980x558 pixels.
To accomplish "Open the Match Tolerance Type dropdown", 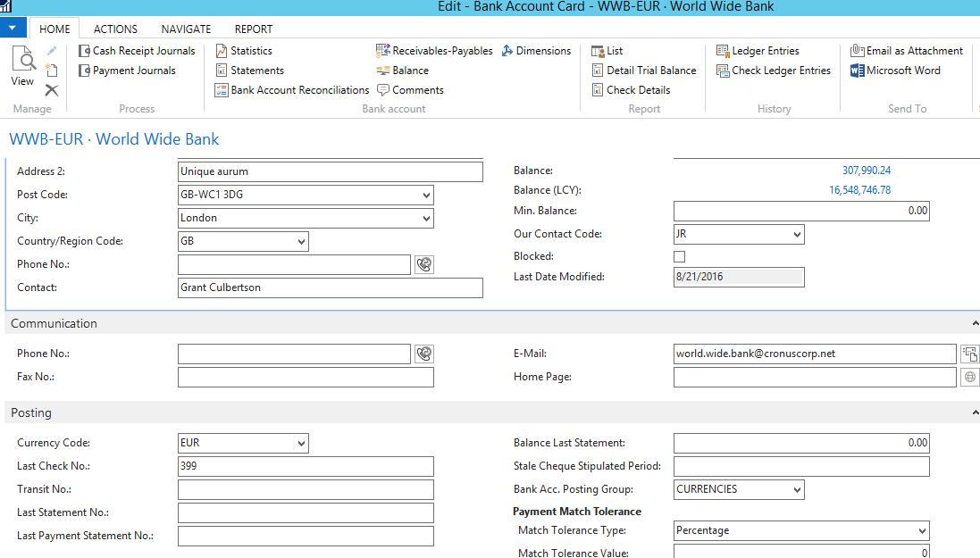I will point(922,530).
